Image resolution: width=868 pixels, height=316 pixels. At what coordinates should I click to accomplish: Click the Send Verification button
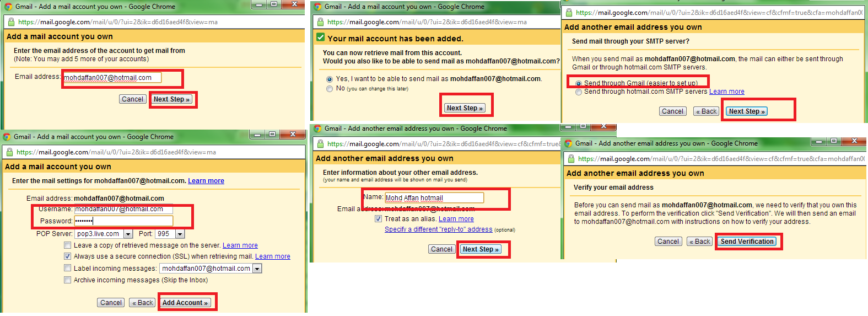tap(747, 242)
